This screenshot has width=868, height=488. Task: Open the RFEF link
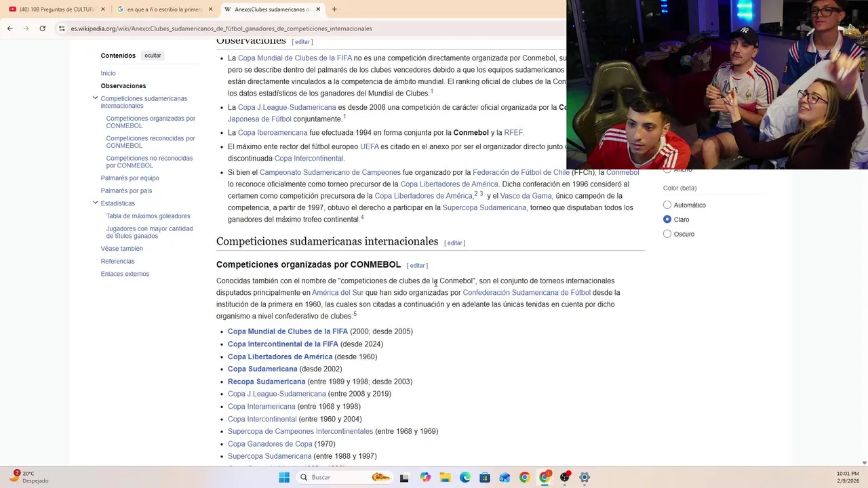click(x=513, y=133)
